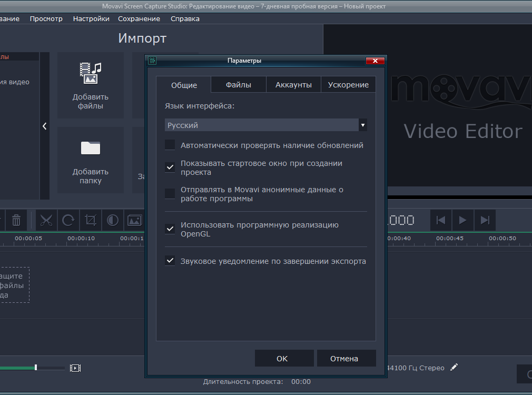This screenshot has width=532, height=395.
Task: Switch to the Общие tab
Action: [x=184, y=85]
